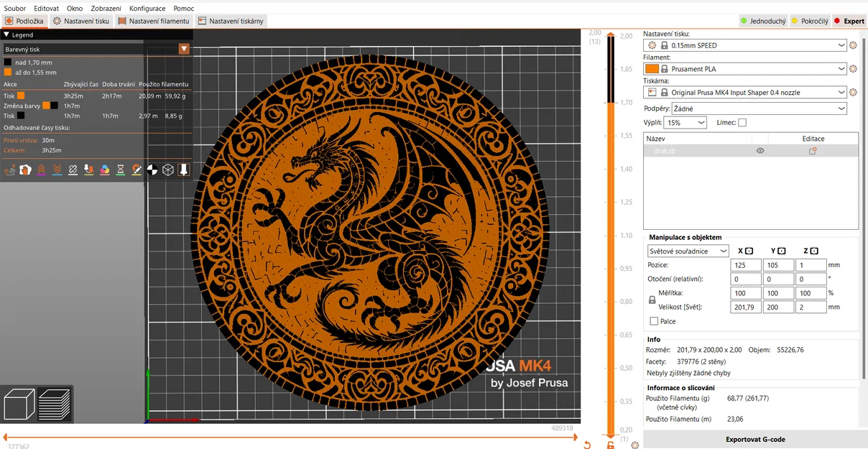
Task: Open layer slider settings gear icon
Action: point(634,445)
